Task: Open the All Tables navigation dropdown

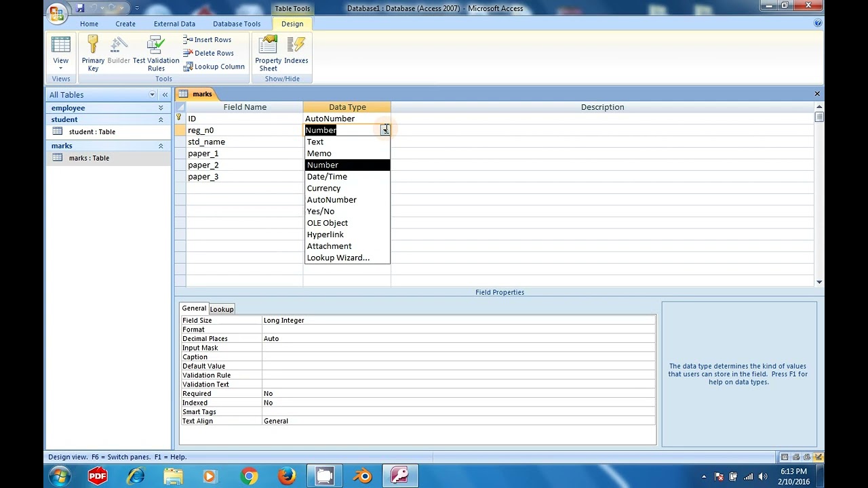Action: click(152, 95)
